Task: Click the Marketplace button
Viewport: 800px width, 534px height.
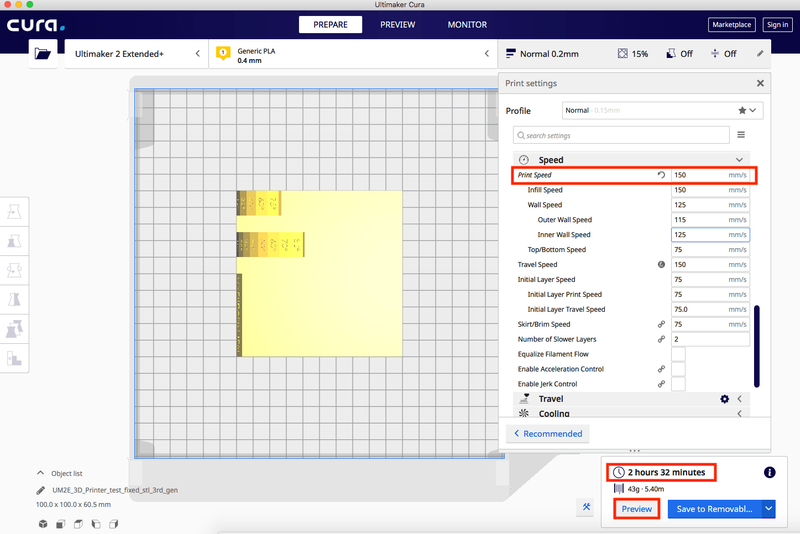Action: tap(731, 24)
